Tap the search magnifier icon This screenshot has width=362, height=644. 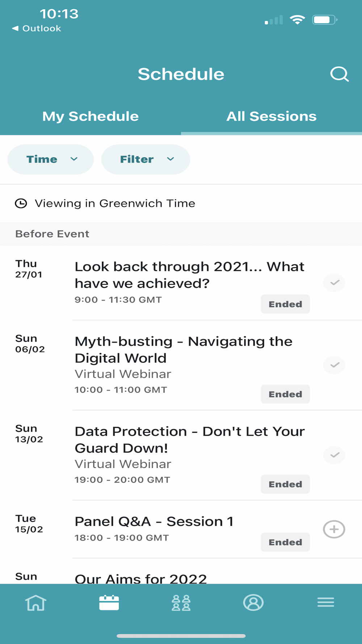pyautogui.click(x=339, y=74)
